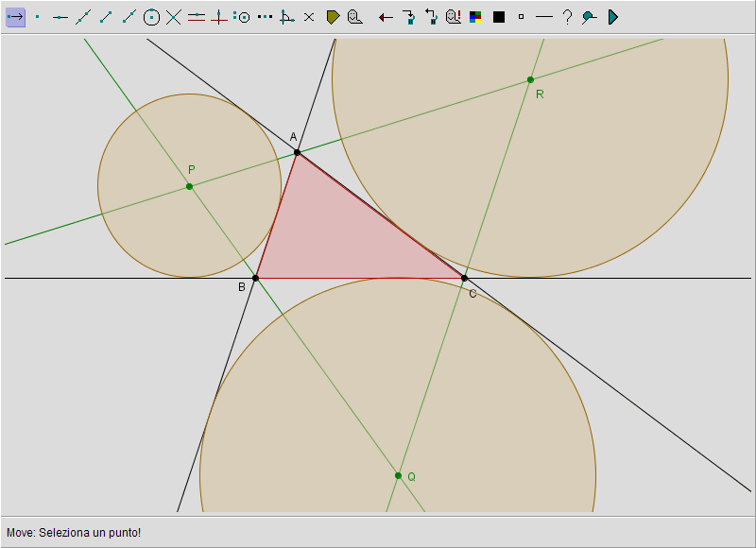Click label 'Q' in the bottom circle
This screenshot has height=548, width=756.
[x=411, y=477]
